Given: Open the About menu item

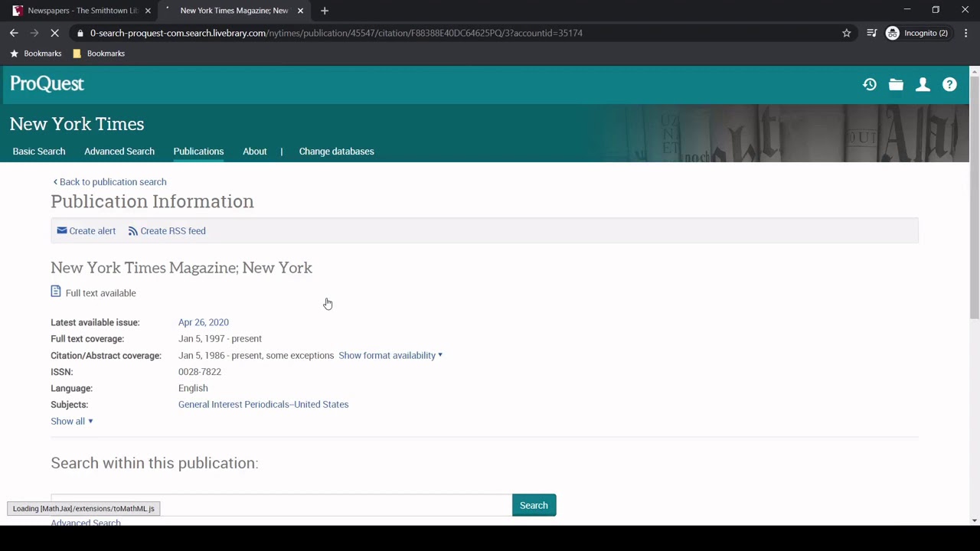Looking at the screenshot, I should click(x=255, y=152).
